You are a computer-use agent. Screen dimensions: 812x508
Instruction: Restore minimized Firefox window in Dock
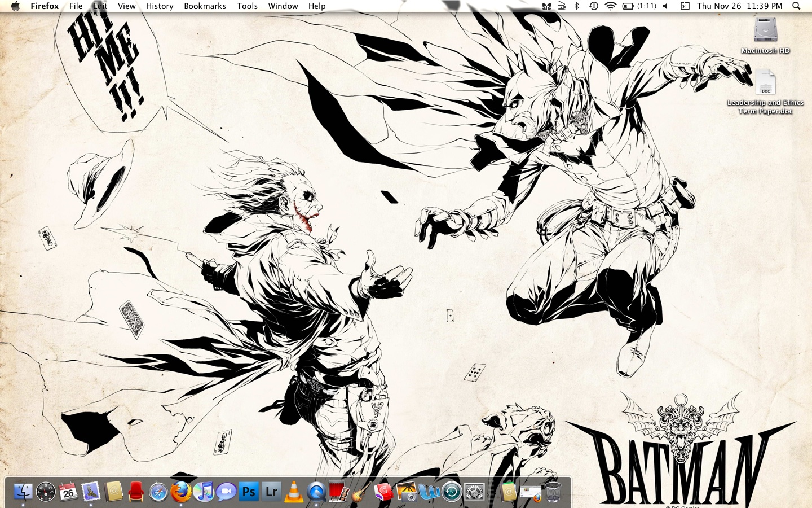click(x=531, y=493)
